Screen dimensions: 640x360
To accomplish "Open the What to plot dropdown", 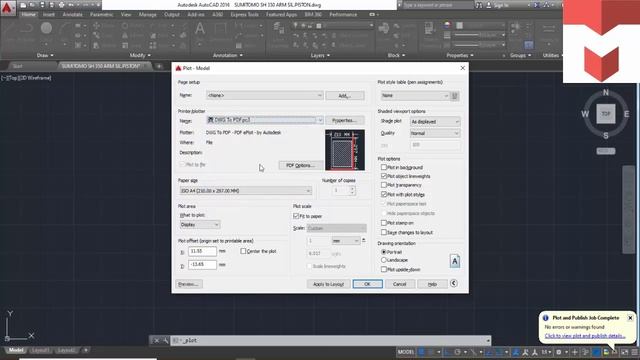I will [200, 224].
